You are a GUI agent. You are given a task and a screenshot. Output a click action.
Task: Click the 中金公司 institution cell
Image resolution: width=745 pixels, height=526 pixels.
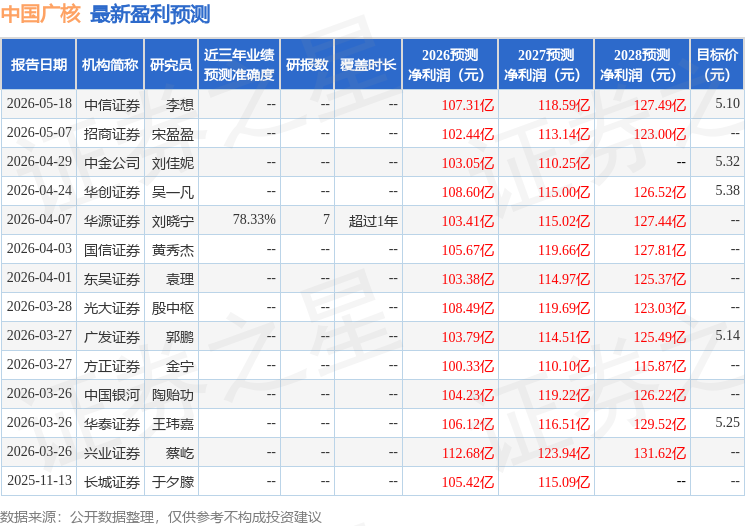tap(112, 163)
